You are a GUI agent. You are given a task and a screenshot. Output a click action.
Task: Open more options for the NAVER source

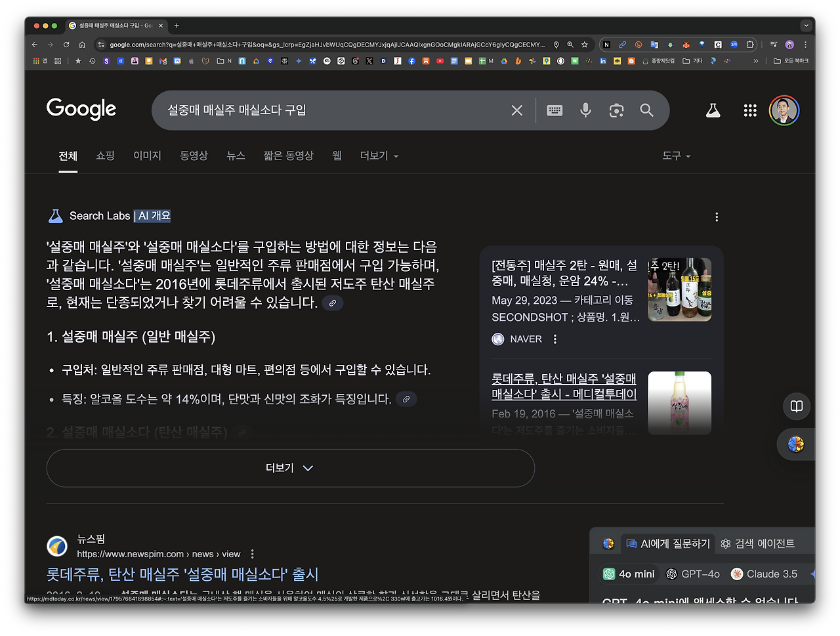(555, 339)
